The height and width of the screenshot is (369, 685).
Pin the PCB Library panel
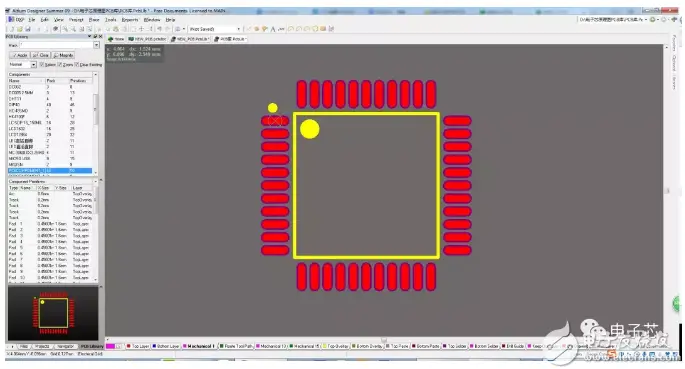pos(95,37)
